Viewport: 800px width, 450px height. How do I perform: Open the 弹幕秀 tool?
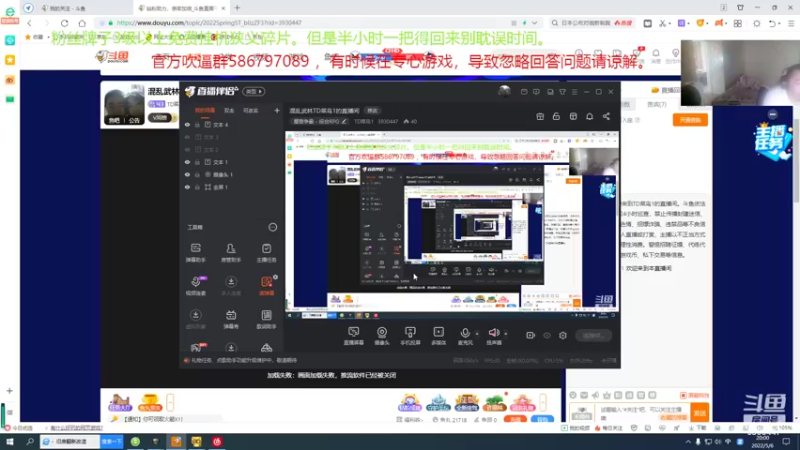(231, 319)
